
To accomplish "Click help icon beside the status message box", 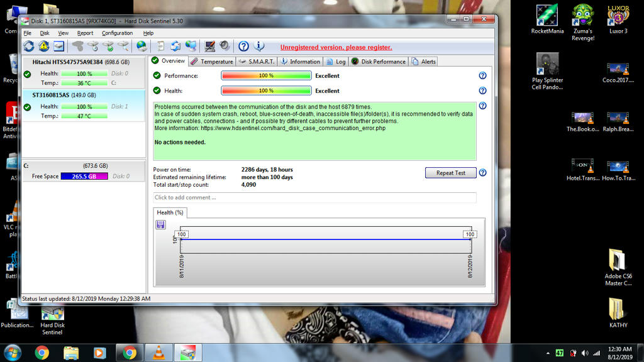I will click(482, 106).
